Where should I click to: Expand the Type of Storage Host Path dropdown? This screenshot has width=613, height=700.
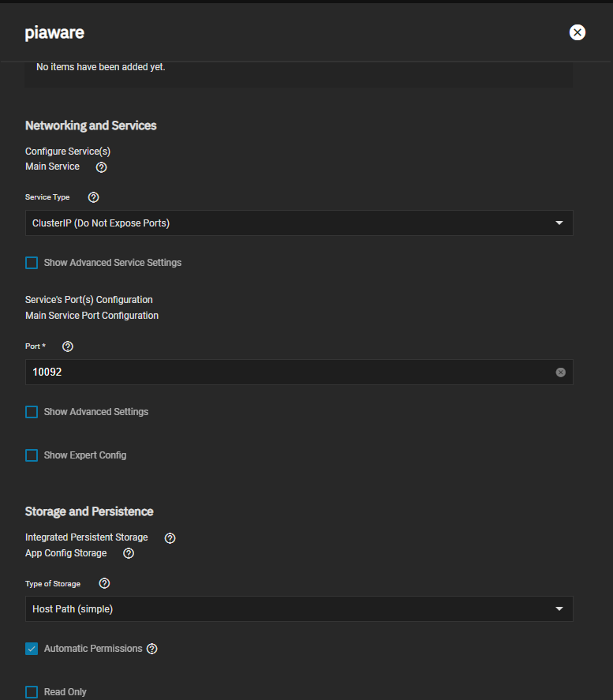click(299, 608)
